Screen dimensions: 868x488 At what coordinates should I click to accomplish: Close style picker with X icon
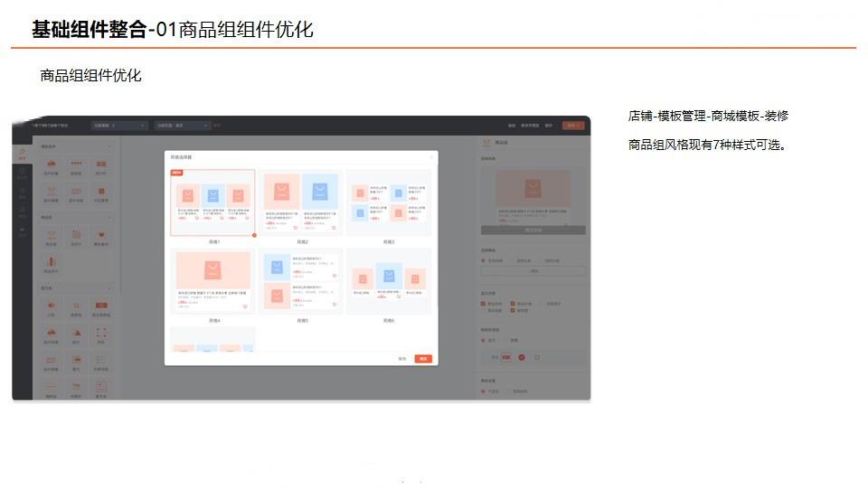click(431, 157)
